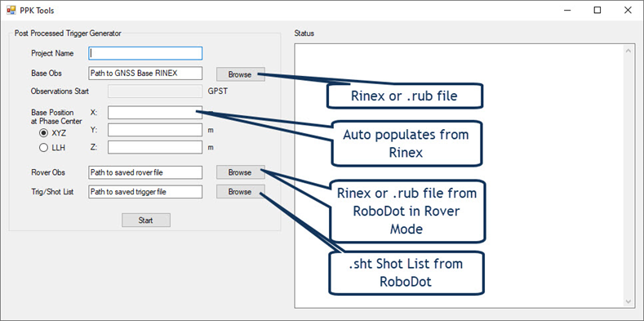Click the Rover Obs path field
Screen dimensions: 644x321
[x=145, y=172]
